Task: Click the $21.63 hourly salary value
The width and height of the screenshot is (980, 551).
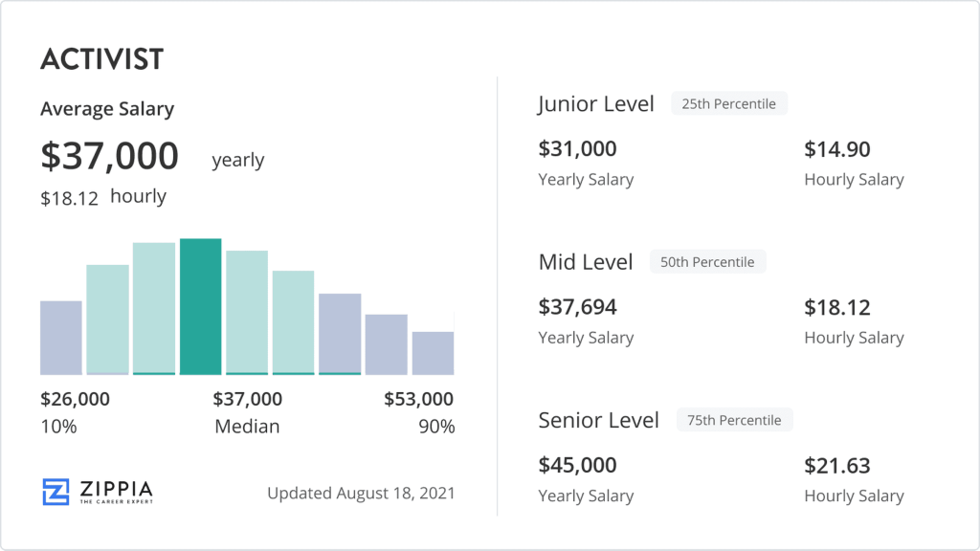Action: click(x=837, y=466)
